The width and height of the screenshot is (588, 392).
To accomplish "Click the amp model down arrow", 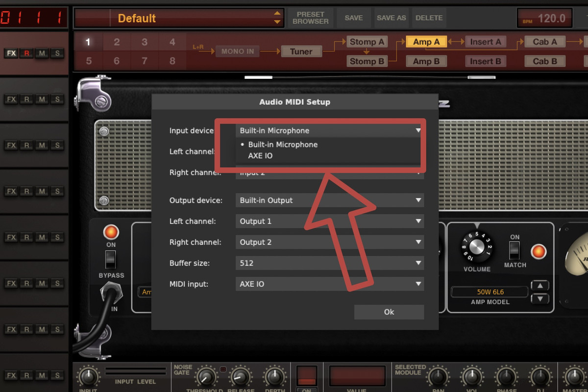I will coord(540,298).
